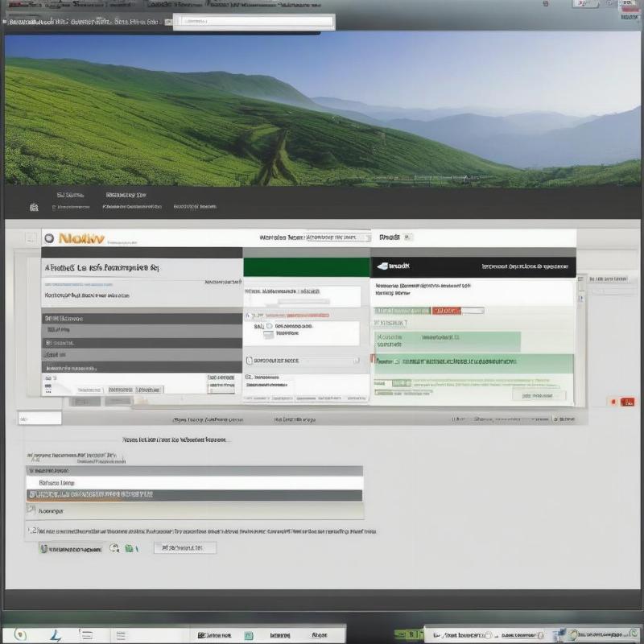Toggle the small checkbox left of the Noliv logo
644x644 pixels.
(30, 238)
